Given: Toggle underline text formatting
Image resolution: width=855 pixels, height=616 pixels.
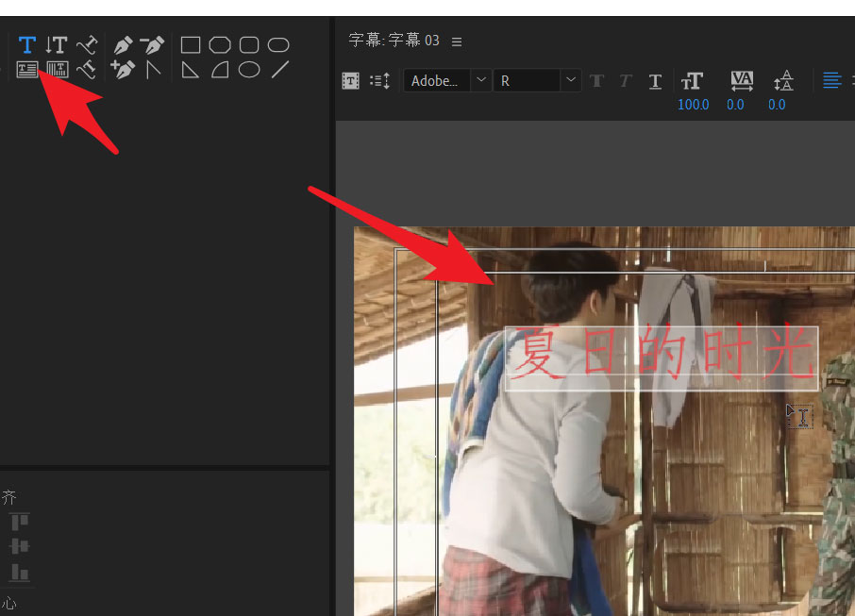Looking at the screenshot, I should pyautogui.click(x=655, y=81).
